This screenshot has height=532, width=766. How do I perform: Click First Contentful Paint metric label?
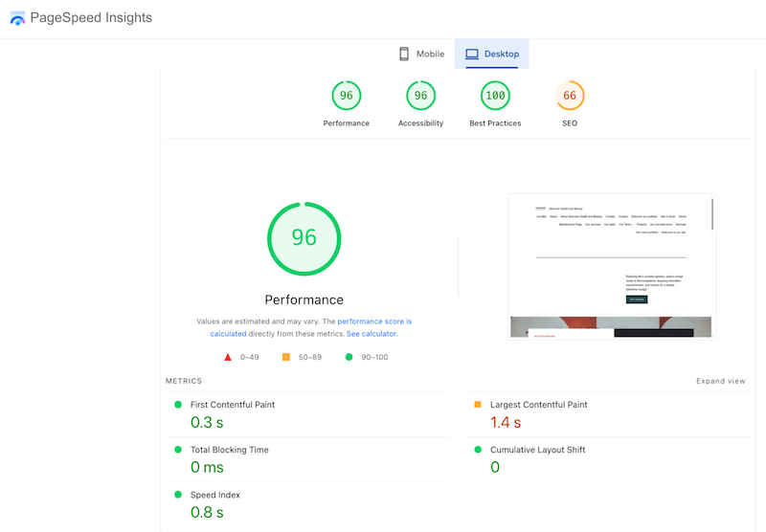(x=233, y=405)
